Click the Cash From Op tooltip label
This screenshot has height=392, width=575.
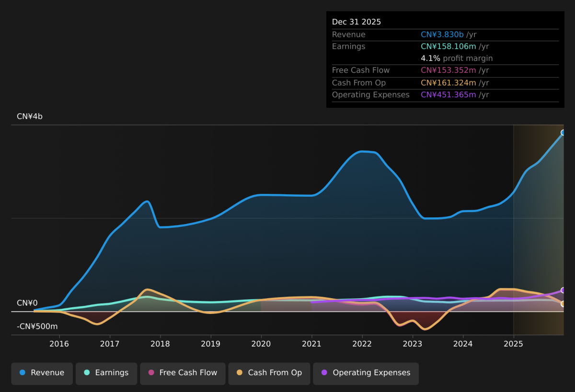(x=359, y=83)
